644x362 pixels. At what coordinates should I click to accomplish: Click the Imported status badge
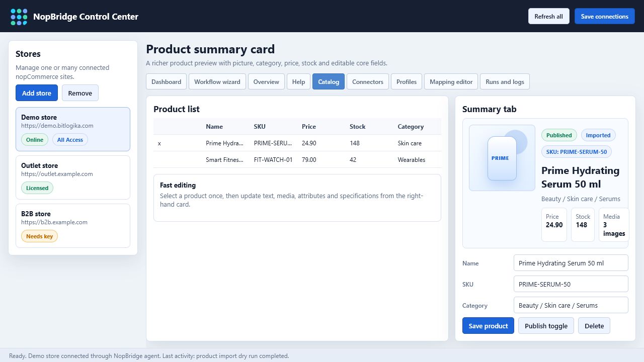pos(598,135)
